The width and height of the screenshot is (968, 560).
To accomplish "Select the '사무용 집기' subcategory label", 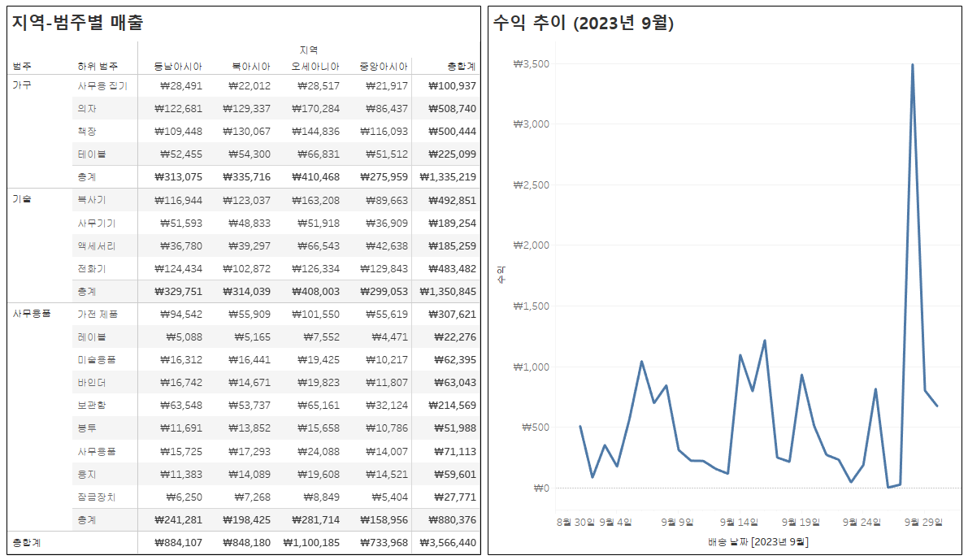I will point(102,86).
